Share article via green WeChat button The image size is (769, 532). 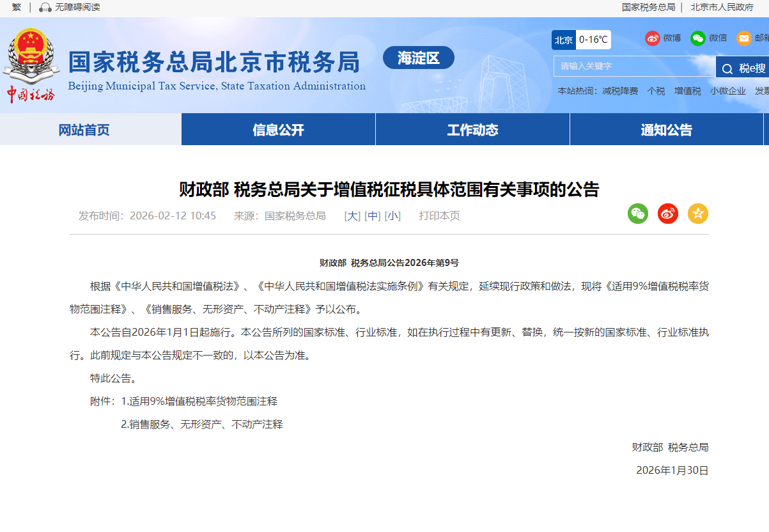pos(637,214)
